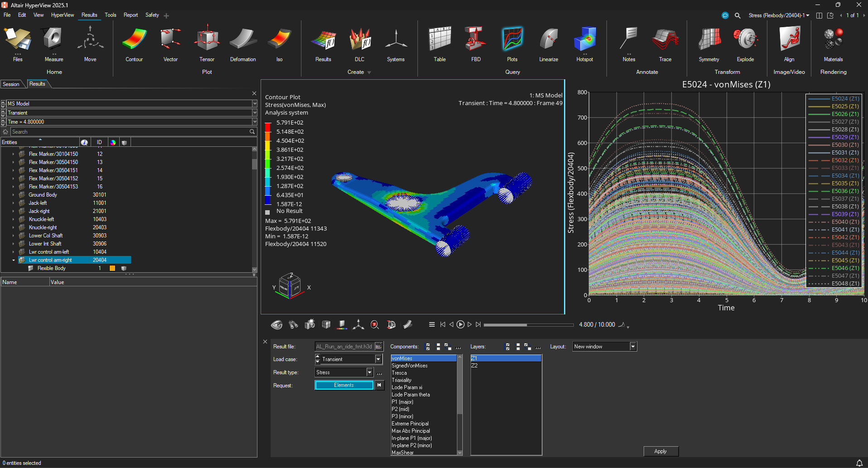
Task: Launch the FBD query tool
Action: pyautogui.click(x=476, y=44)
